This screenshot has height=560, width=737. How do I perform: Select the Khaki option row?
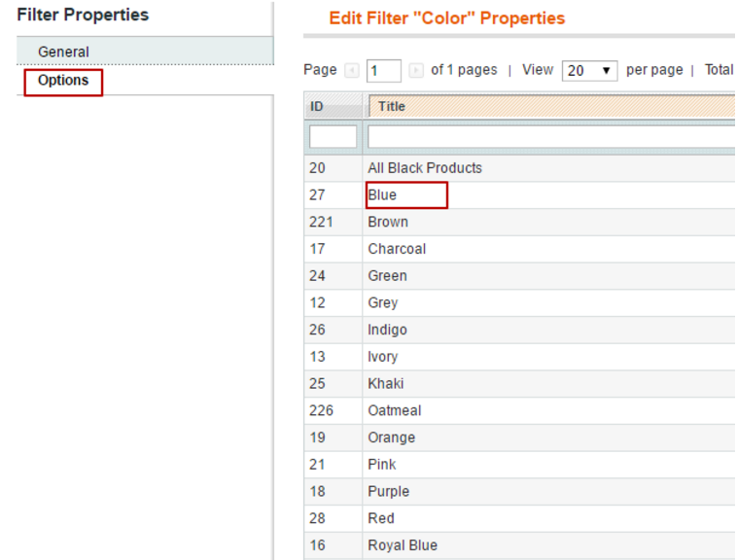click(x=386, y=383)
